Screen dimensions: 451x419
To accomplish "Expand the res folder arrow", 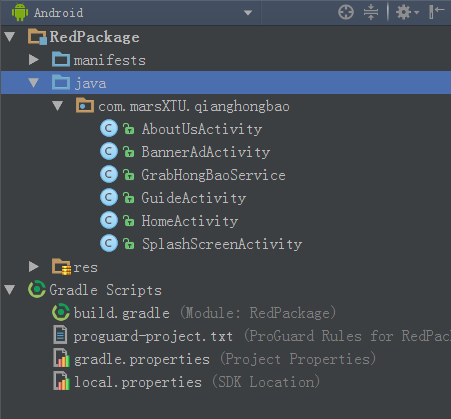I will point(34,266).
